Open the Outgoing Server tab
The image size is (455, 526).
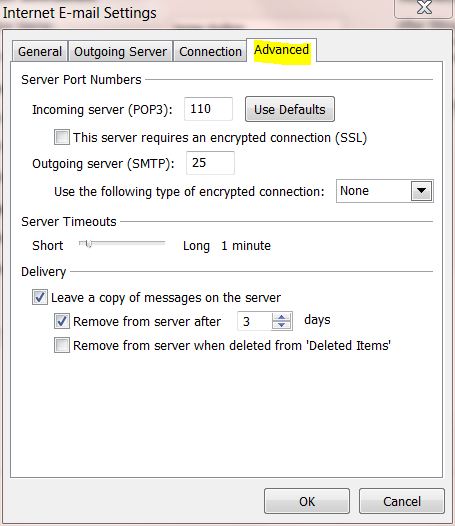coord(120,51)
